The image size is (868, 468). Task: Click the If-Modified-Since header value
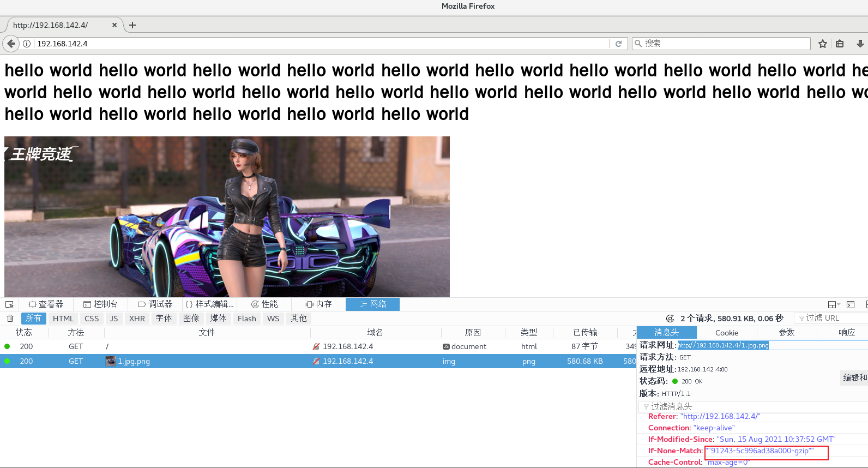pos(776,439)
